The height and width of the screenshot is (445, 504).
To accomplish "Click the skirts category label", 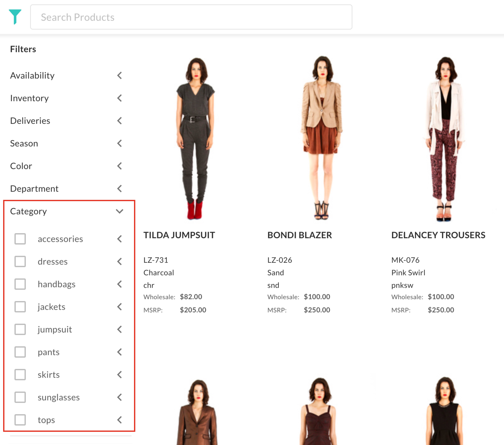I will 49,375.
